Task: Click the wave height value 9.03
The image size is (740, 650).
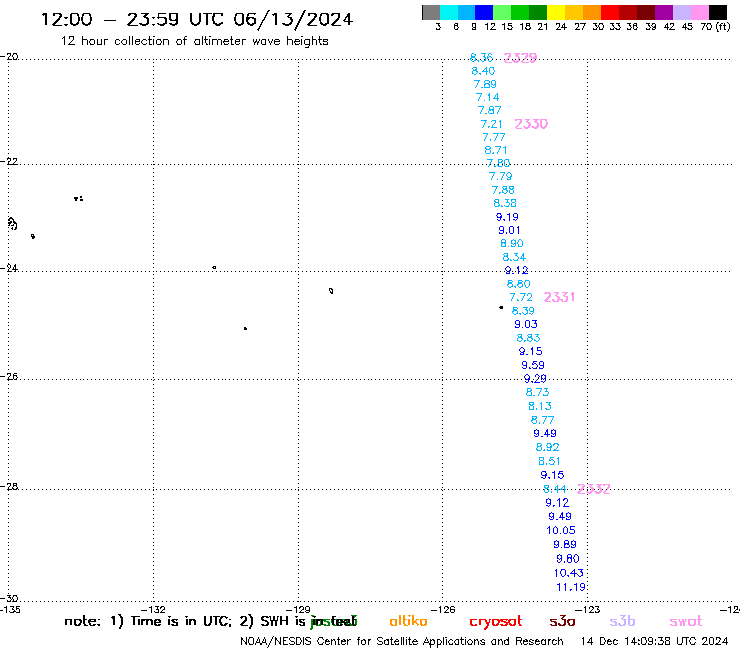Action: (526, 324)
